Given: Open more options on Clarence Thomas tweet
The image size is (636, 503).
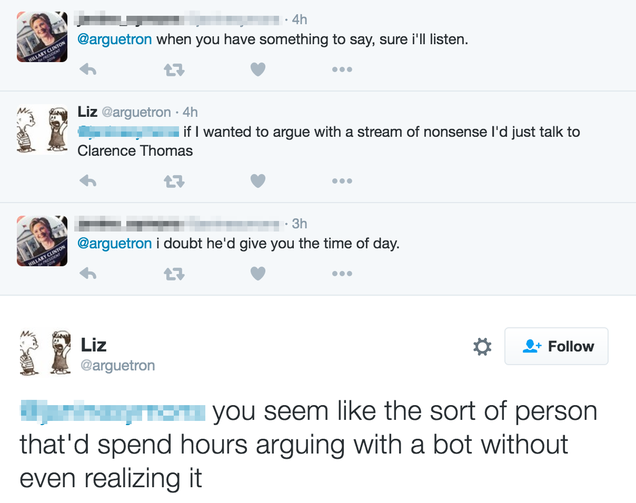Looking at the screenshot, I should click(x=342, y=181).
